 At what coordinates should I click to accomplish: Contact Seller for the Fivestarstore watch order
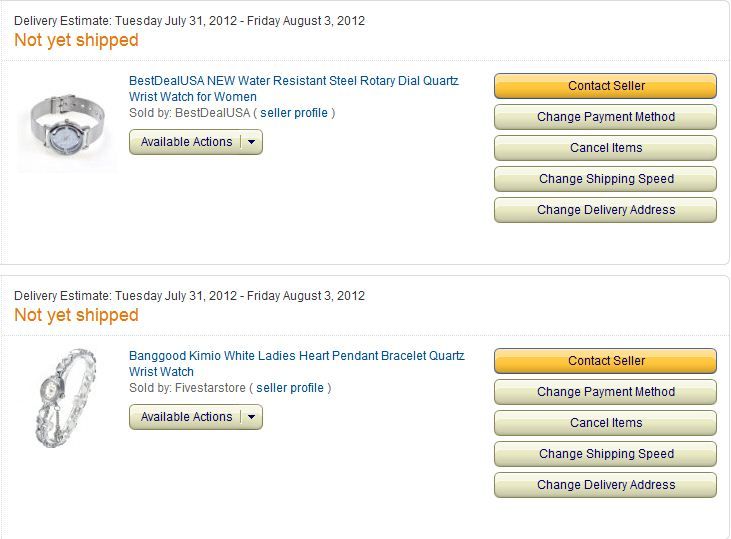[x=606, y=361]
